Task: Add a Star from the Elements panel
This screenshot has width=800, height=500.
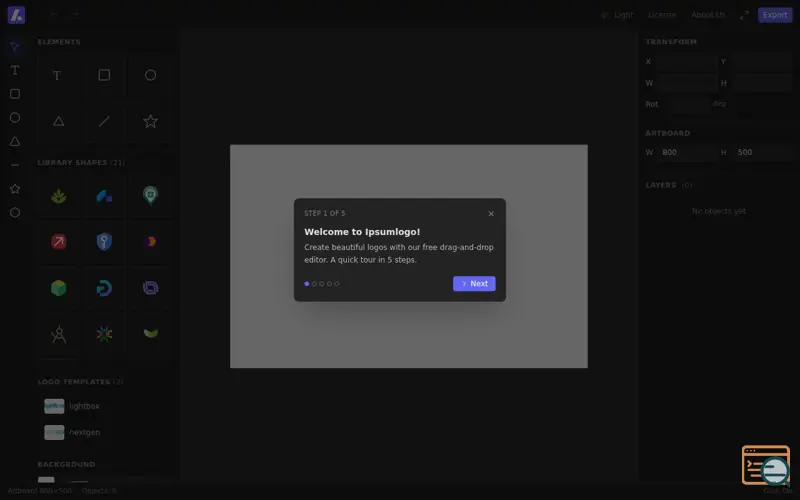Action: pyautogui.click(x=150, y=121)
